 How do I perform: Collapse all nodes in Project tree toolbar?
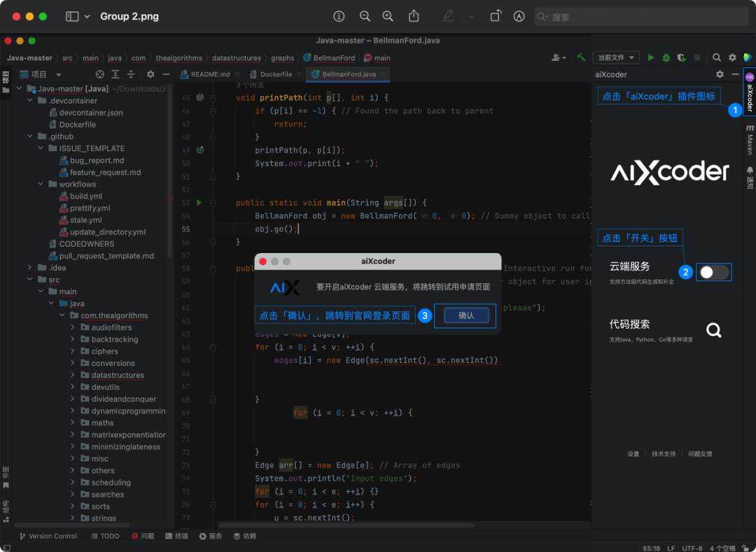click(x=131, y=73)
